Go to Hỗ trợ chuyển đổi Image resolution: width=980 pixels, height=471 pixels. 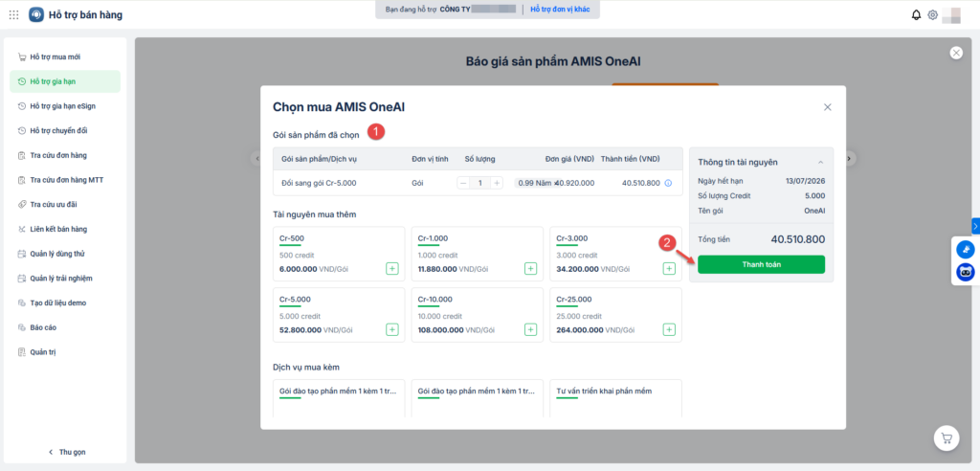point(65,131)
